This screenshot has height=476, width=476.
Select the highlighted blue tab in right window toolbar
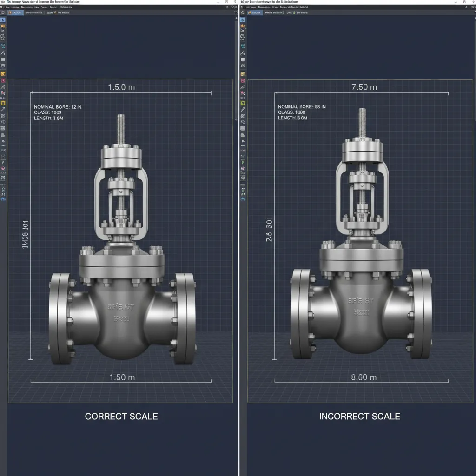pyautogui.click(x=255, y=13)
